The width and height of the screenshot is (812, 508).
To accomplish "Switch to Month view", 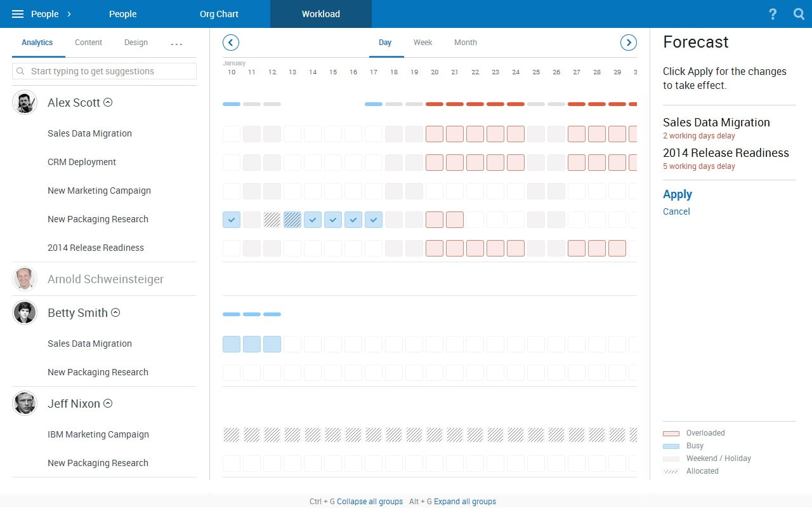I will [x=466, y=43].
